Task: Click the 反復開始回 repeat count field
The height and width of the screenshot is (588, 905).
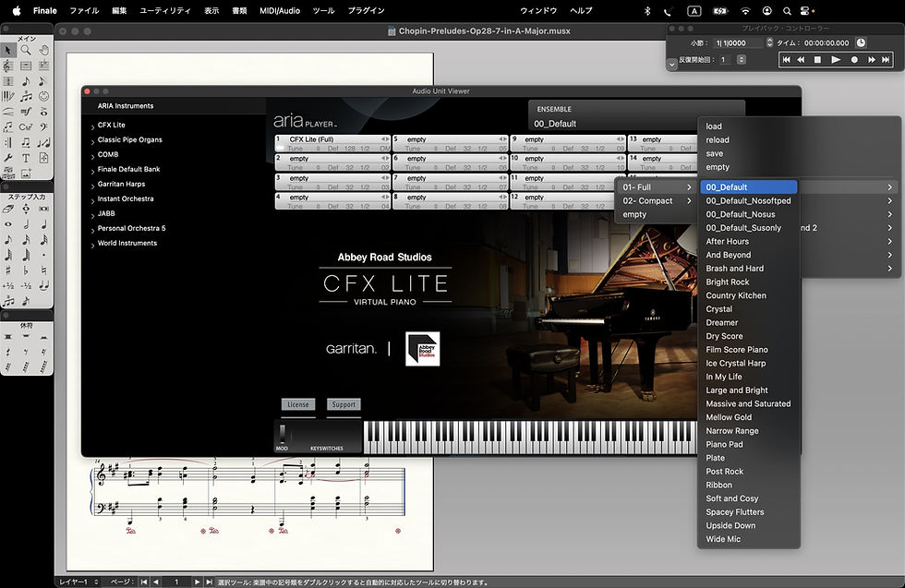Action: (726, 59)
